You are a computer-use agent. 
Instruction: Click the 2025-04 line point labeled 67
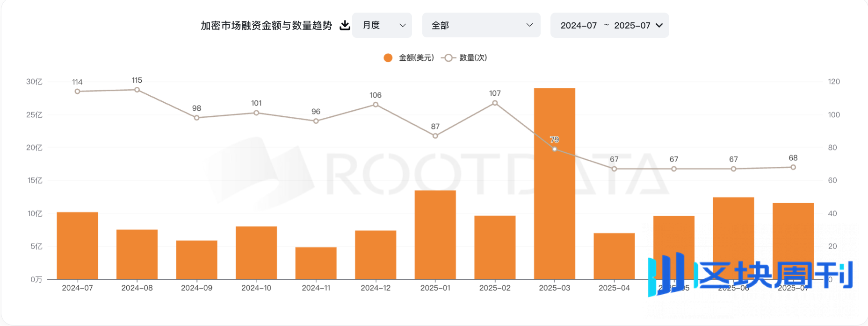614,169
